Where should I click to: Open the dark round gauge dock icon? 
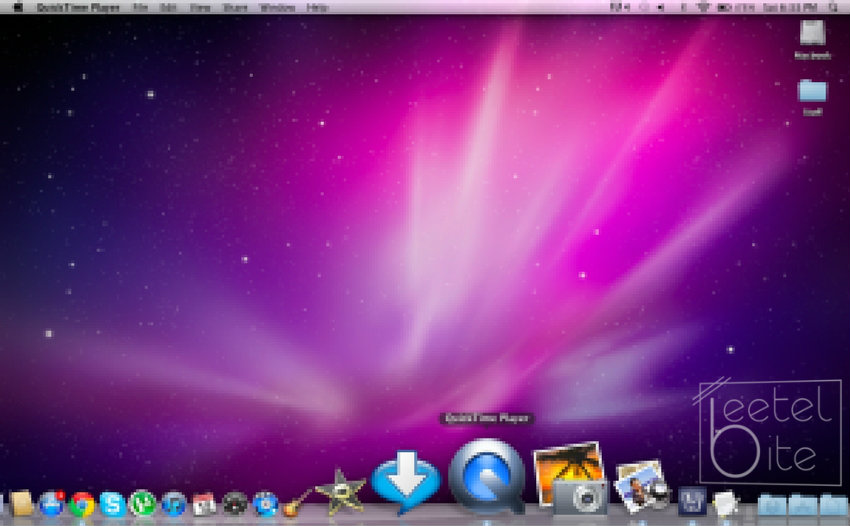[x=235, y=504]
